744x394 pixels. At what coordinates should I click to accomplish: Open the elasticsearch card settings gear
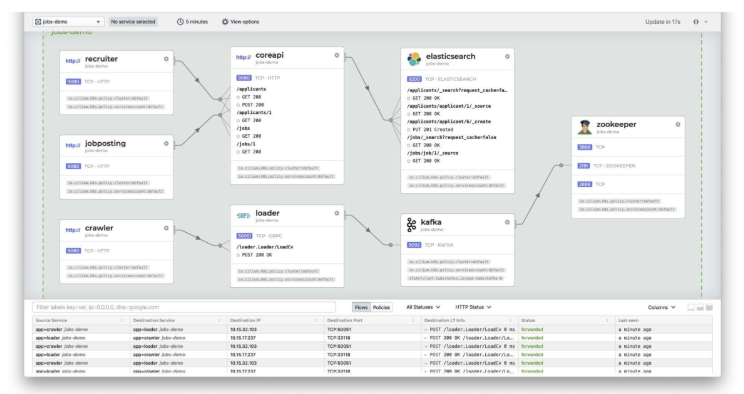tap(507, 56)
